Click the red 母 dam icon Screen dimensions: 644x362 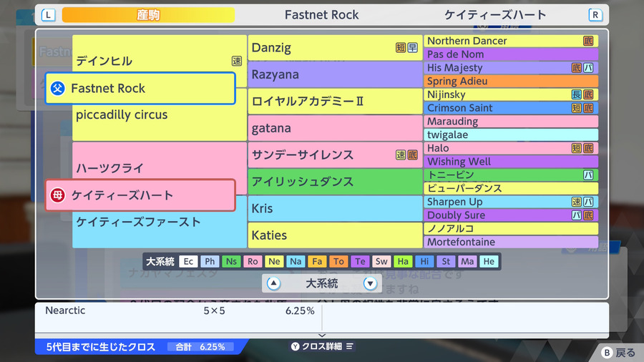click(57, 195)
